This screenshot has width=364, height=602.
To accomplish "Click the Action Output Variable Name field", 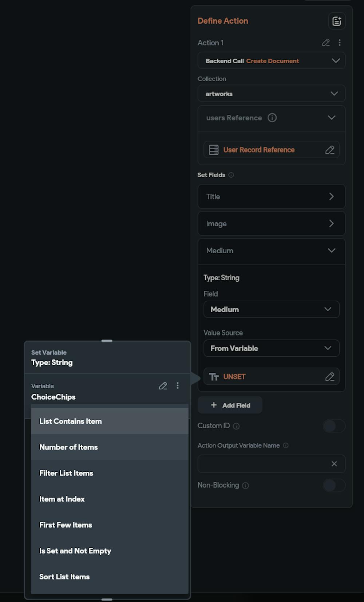I will [262, 464].
